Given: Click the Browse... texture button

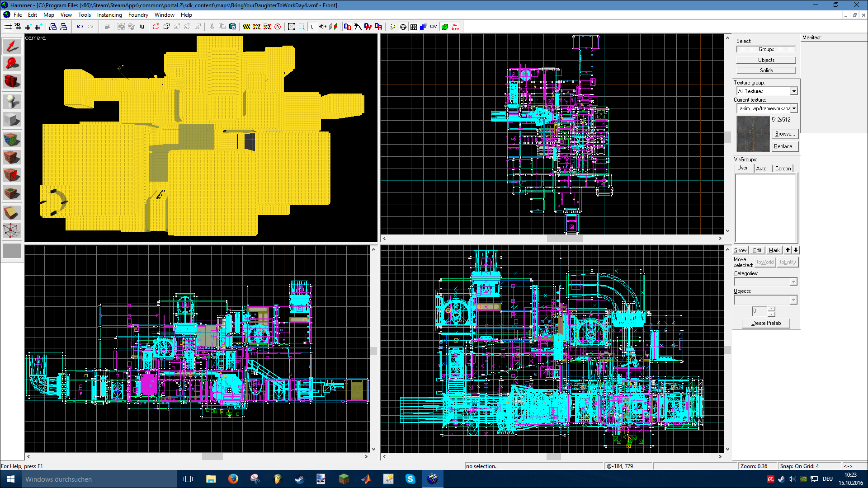Looking at the screenshot, I should (784, 134).
